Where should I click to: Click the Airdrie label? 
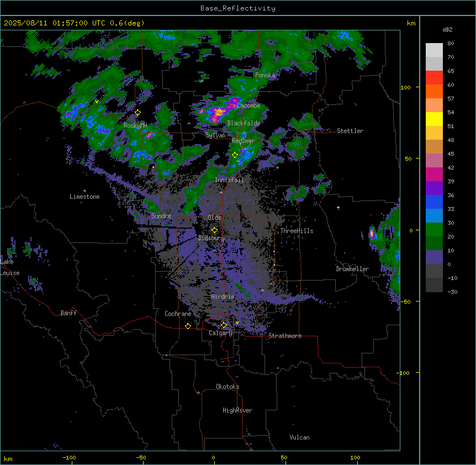click(x=223, y=297)
